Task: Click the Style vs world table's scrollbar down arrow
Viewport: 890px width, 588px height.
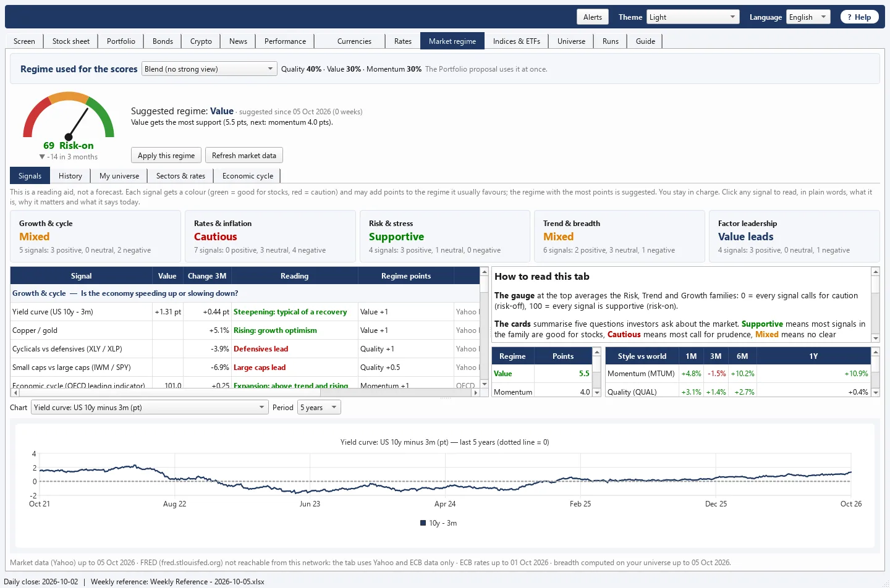Action: pyautogui.click(x=875, y=392)
